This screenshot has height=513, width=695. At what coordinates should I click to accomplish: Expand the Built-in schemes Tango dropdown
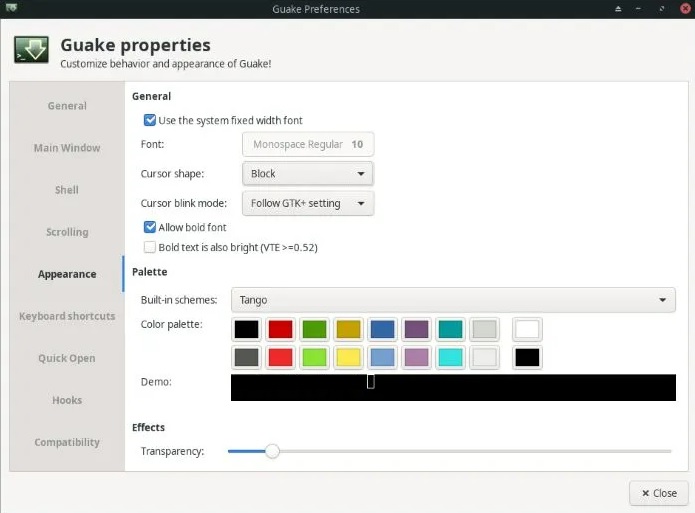[453, 300]
